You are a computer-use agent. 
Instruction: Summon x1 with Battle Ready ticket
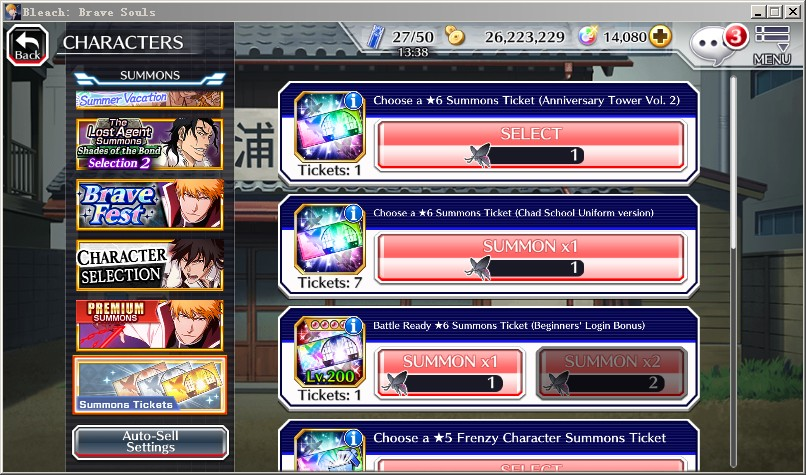click(x=449, y=373)
